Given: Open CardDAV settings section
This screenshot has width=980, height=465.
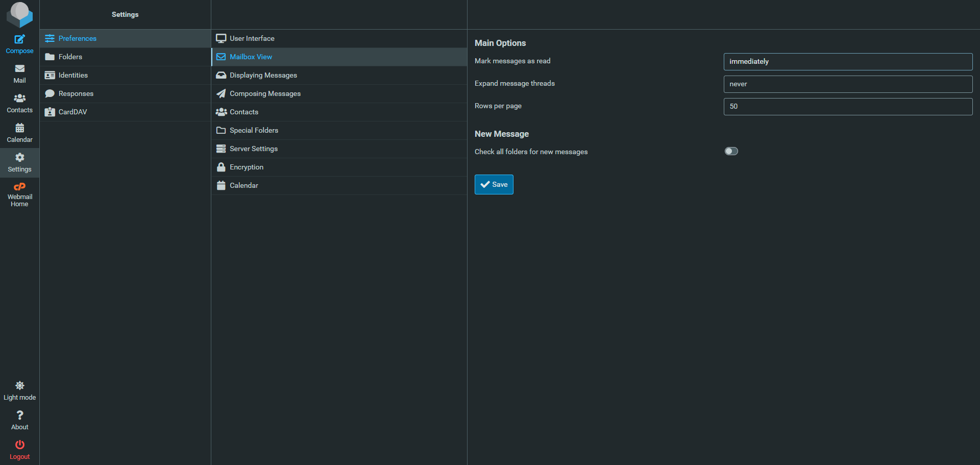Looking at the screenshot, I should pyautogui.click(x=72, y=112).
